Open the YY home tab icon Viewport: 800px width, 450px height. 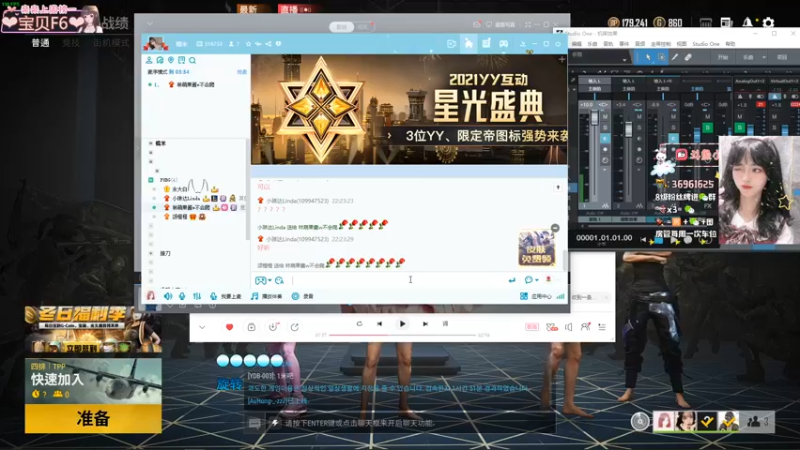(x=468, y=44)
